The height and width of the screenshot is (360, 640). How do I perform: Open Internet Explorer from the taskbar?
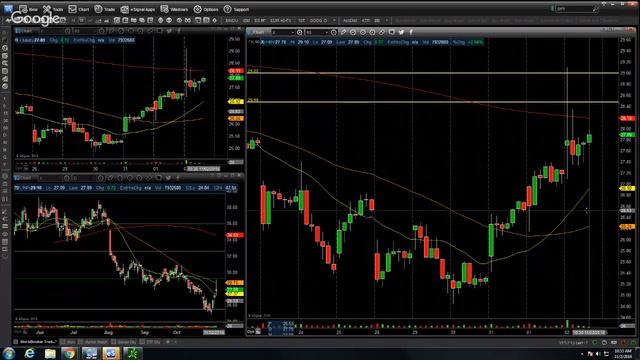pos(29,353)
